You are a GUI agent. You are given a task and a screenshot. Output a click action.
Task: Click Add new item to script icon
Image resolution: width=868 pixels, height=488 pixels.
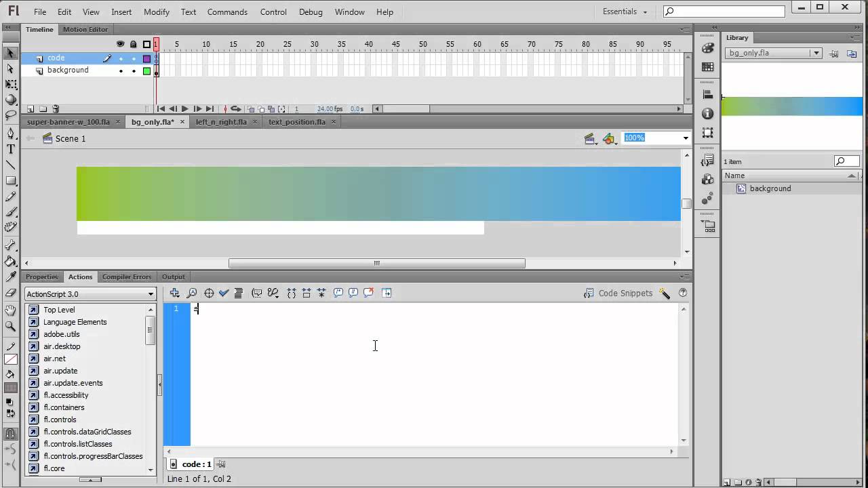[175, 293]
